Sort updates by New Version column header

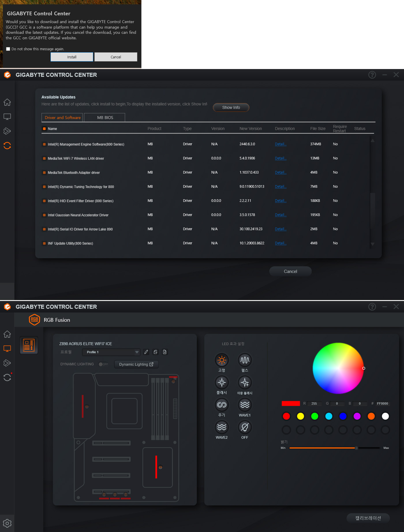(x=250, y=129)
